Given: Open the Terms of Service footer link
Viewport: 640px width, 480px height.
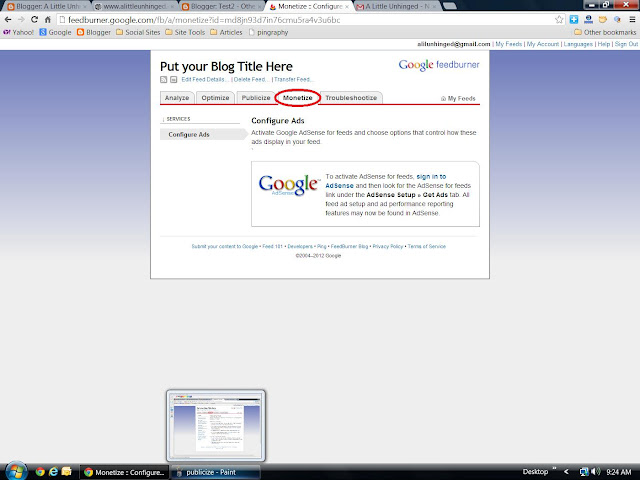Looking at the screenshot, I should pos(427,247).
